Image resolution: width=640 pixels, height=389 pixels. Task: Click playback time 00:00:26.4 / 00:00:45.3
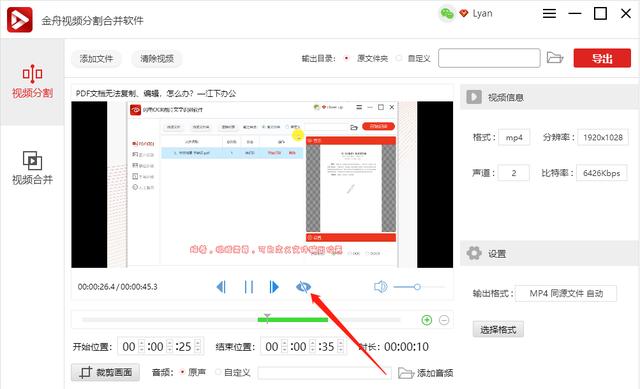click(118, 287)
